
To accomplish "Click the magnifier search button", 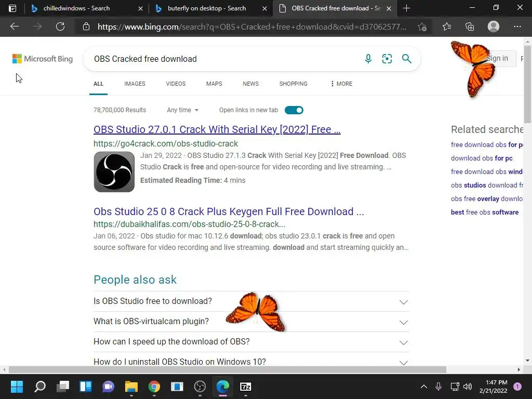I will pos(406,59).
